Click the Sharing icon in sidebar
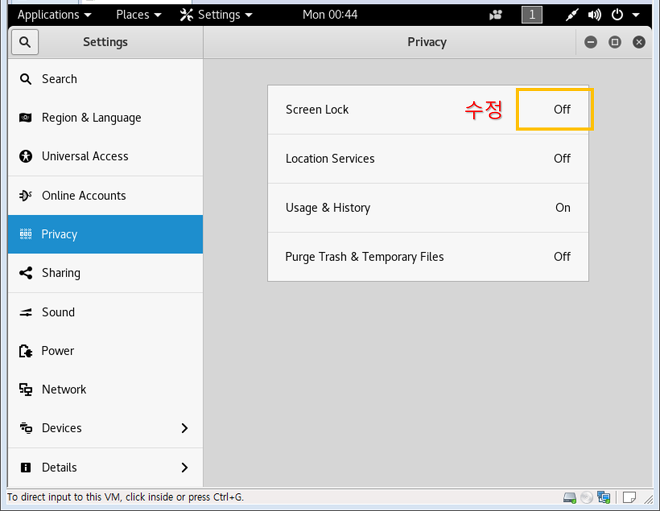660x511 pixels. click(26, 273)
